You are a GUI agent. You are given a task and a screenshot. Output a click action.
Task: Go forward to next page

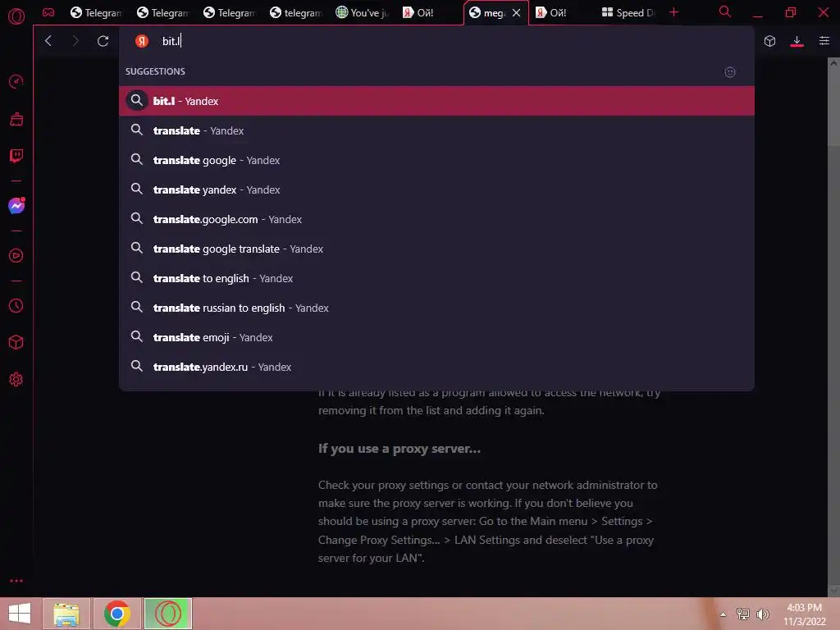click(x=75, y=41)
